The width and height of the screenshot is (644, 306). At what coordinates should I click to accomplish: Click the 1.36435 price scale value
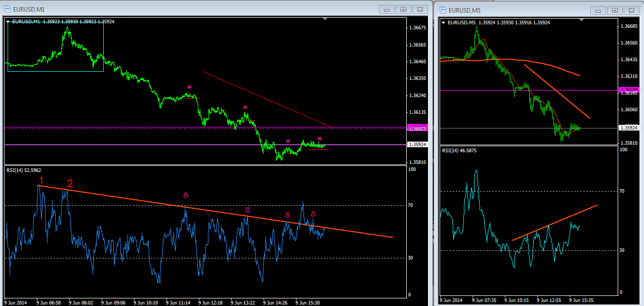(x=629, y=60)
